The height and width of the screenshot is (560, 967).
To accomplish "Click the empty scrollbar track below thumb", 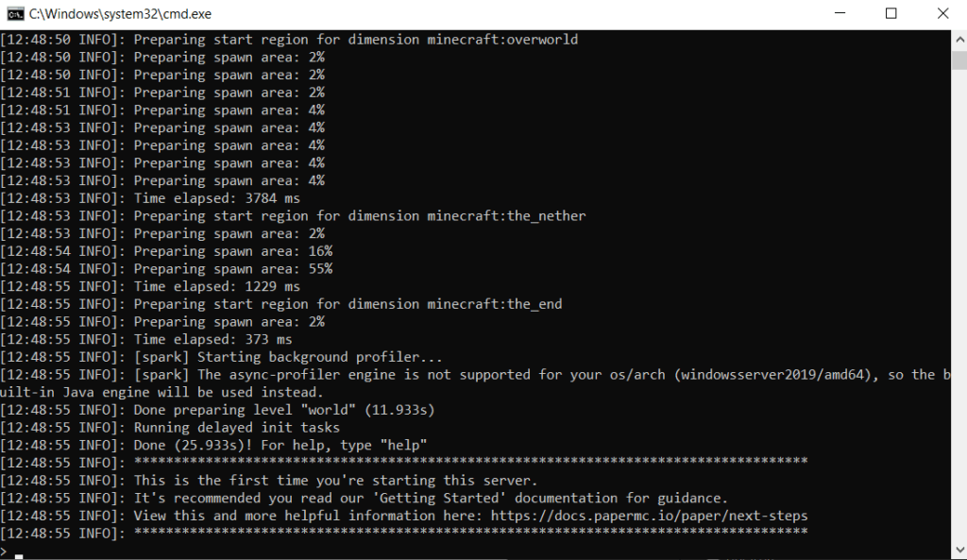I will coord(959,302).
